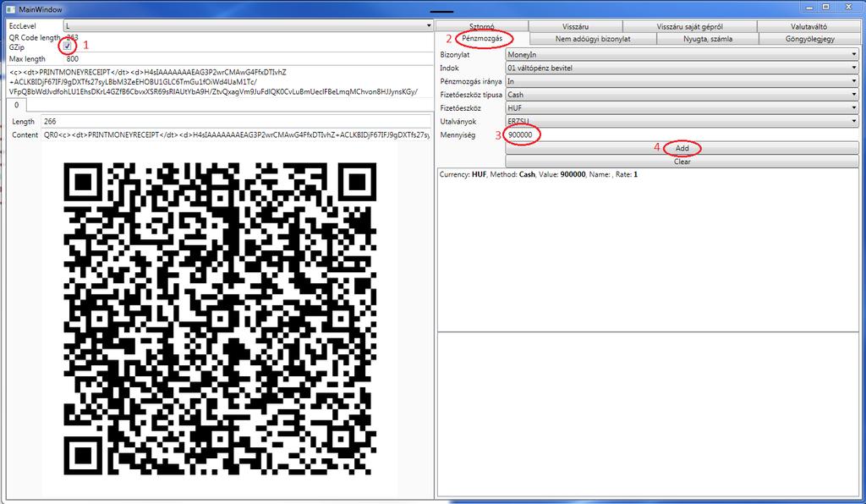Click the MainWindow title text
This screenshot has height=504, width=866.
pyautogui.click(x=41, y=9)
